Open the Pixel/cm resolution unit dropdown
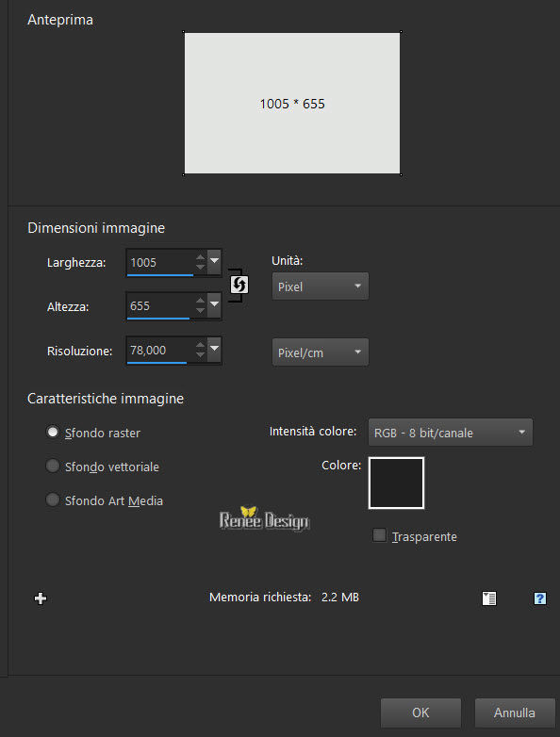Screen dimensions: 560x737 [321, 352]
